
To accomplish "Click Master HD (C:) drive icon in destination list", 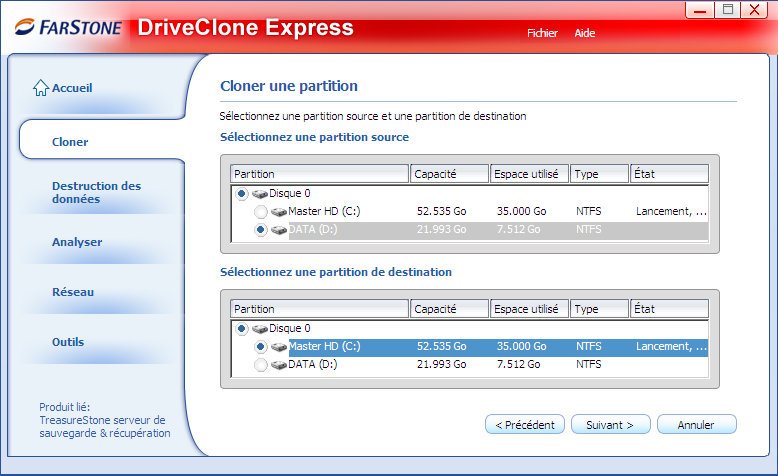I will pos(279,347).
